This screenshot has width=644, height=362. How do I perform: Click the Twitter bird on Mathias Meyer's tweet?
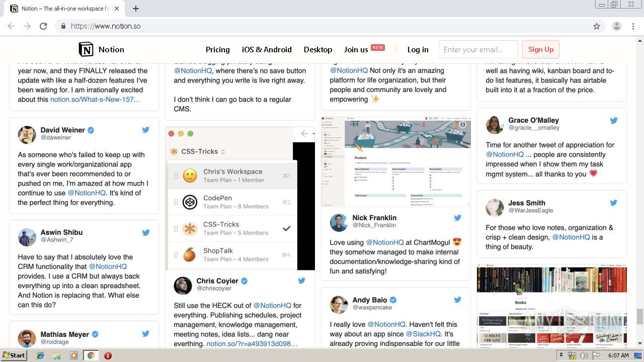pos(145,334)
